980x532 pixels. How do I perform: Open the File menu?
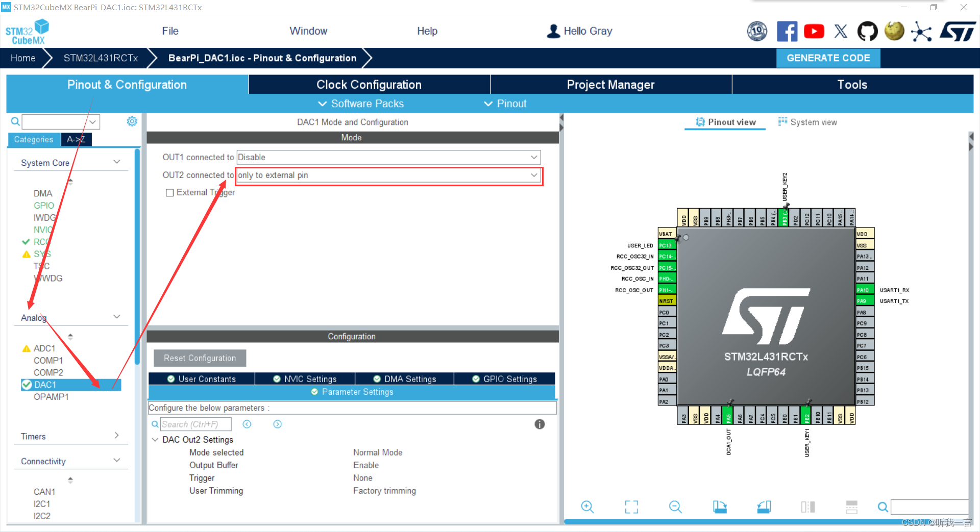point(170,31)
